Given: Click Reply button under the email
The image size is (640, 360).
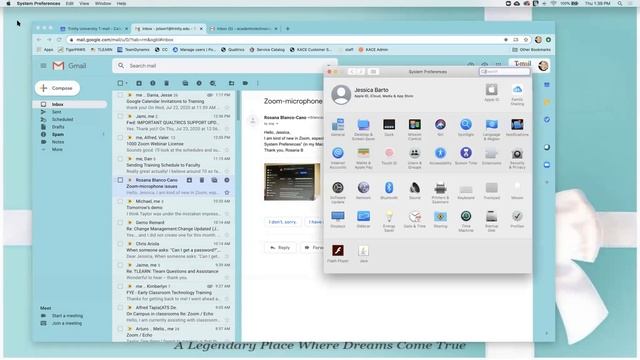Looking at the screenshot, I should [x=280, y=247].
